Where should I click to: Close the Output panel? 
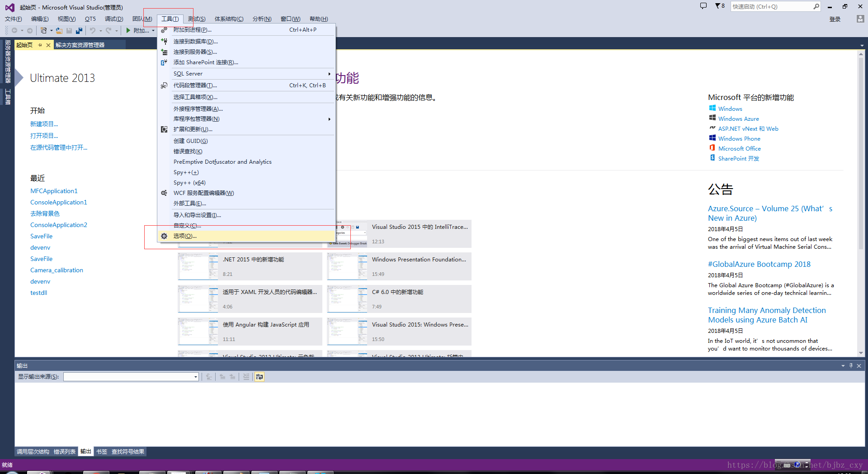tap(859, 365)
